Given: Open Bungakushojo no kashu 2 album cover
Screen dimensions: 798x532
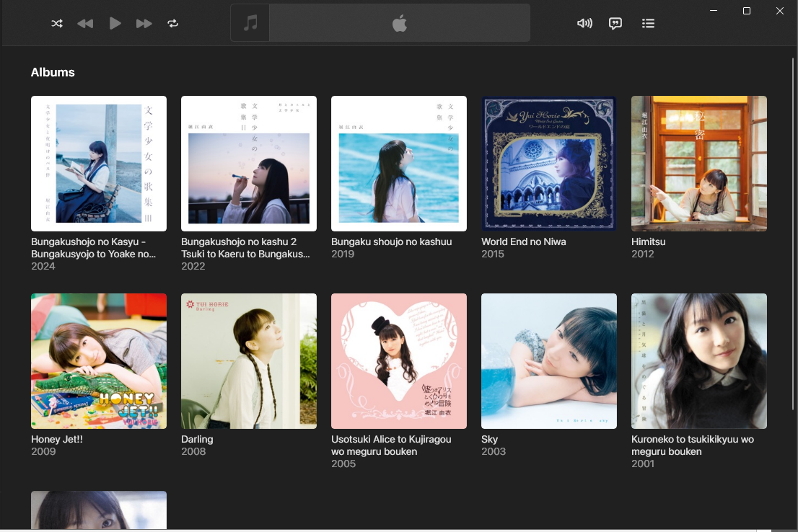Looking at the screenshot, I should pyautogui.click(x=249, y=163).
